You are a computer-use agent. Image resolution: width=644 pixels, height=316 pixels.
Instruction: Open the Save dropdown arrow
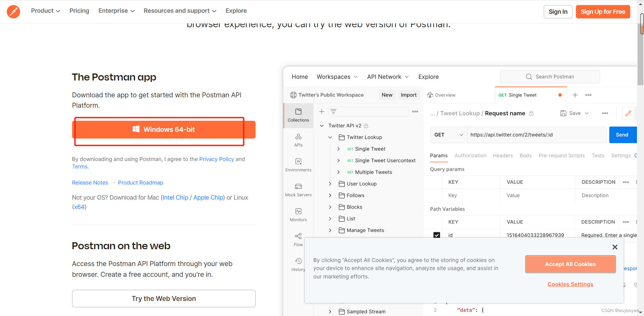click(587, 113)
